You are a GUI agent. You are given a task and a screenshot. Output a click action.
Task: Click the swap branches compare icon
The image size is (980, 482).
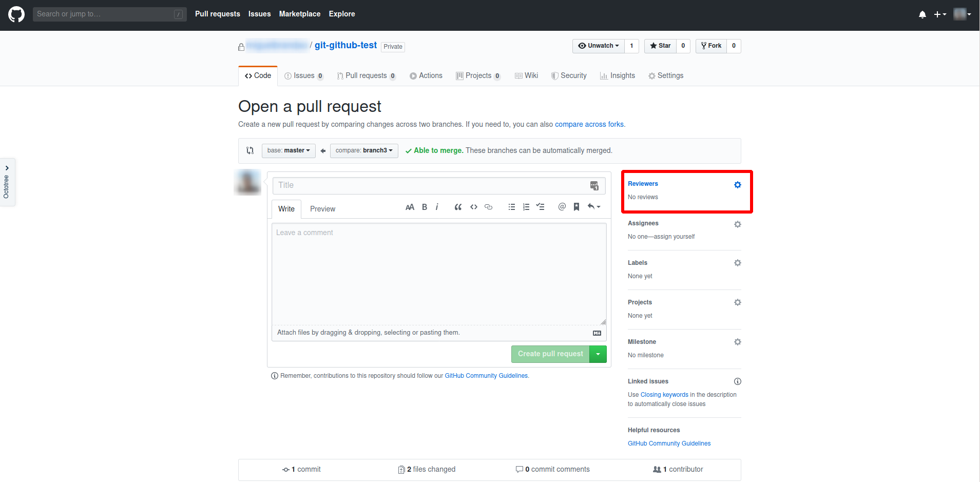[x=250, y=150]
